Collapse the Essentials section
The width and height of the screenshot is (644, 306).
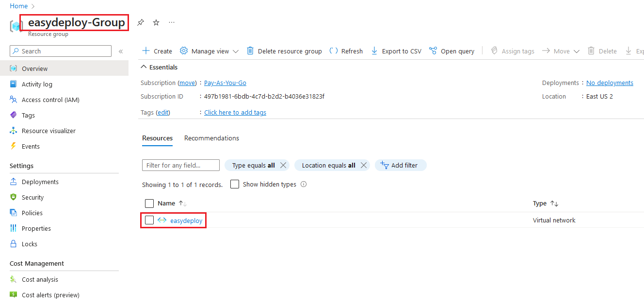coord(159,67)
